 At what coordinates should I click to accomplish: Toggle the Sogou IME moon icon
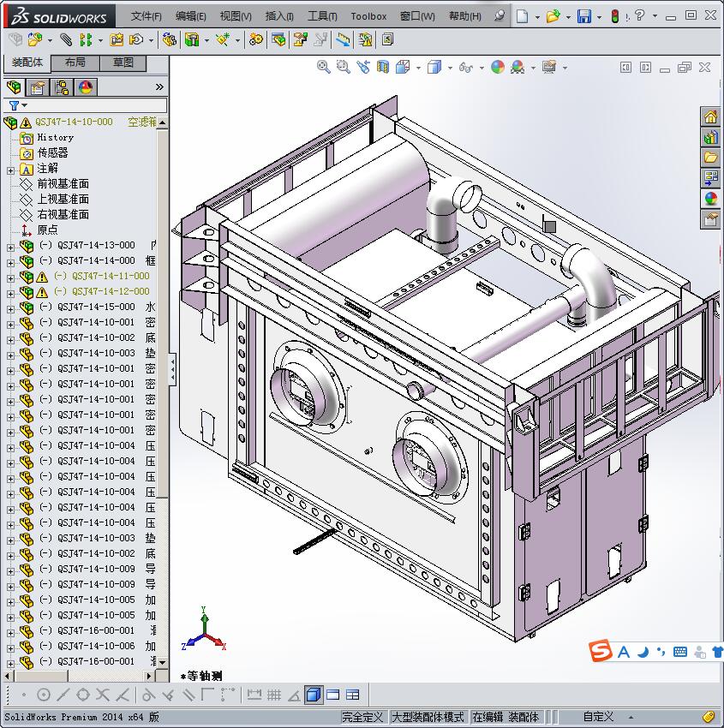643,652
